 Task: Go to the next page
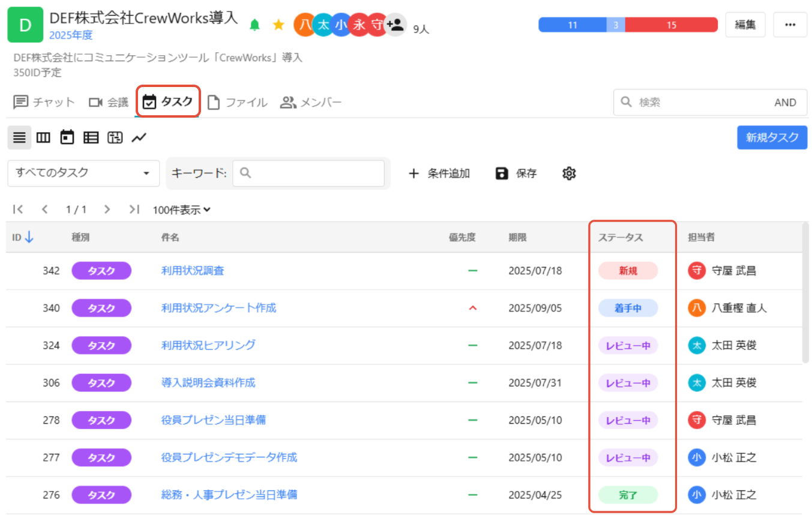[x=107, y=209]
